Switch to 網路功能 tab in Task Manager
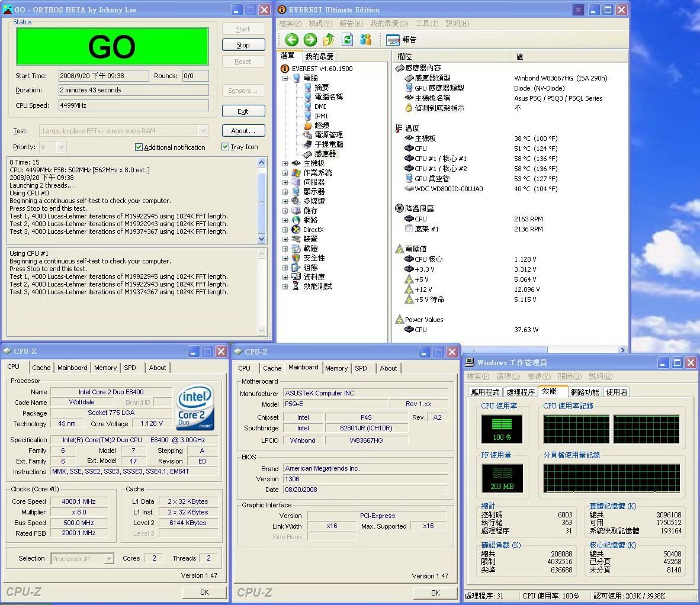This screenshot has width=700, height=605. click(x=585, y=392)
